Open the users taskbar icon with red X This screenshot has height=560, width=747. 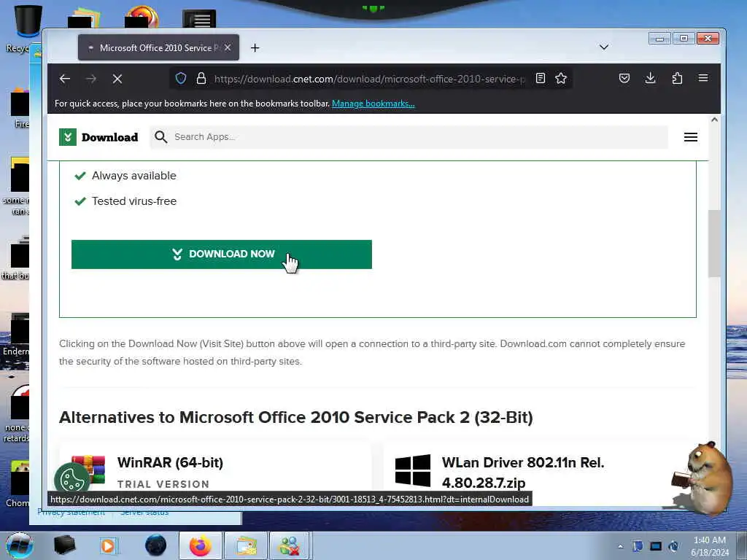pos(290,545)
